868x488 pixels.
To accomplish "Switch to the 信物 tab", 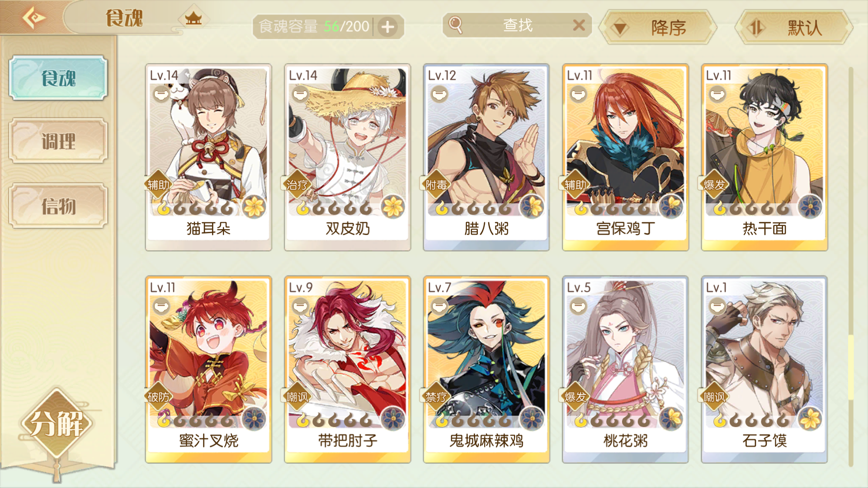I will tap(58, 206).
